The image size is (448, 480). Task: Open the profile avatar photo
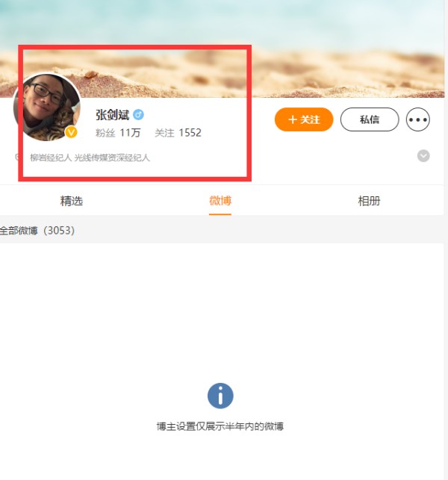pos(47,107)
